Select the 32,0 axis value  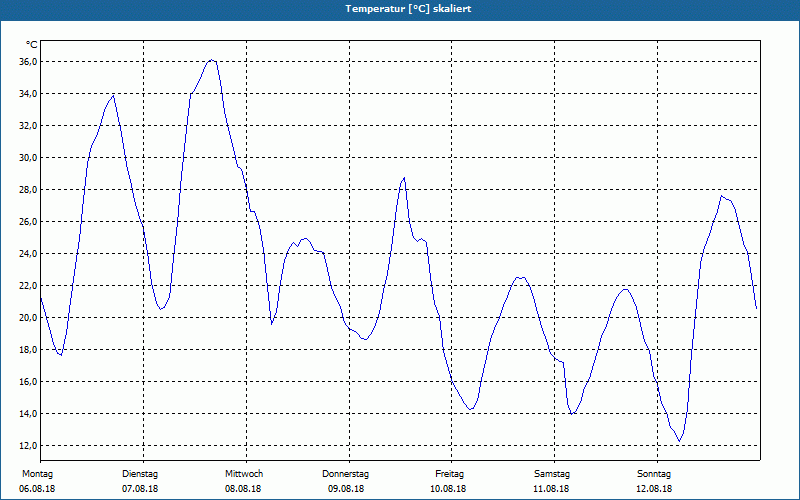(28, 126)
